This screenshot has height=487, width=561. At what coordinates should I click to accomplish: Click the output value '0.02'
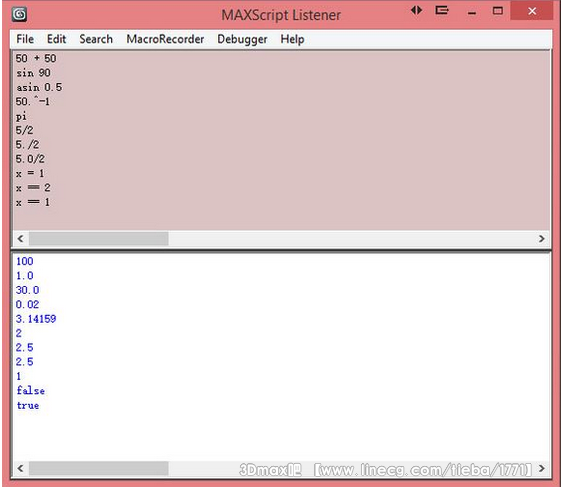28,304
